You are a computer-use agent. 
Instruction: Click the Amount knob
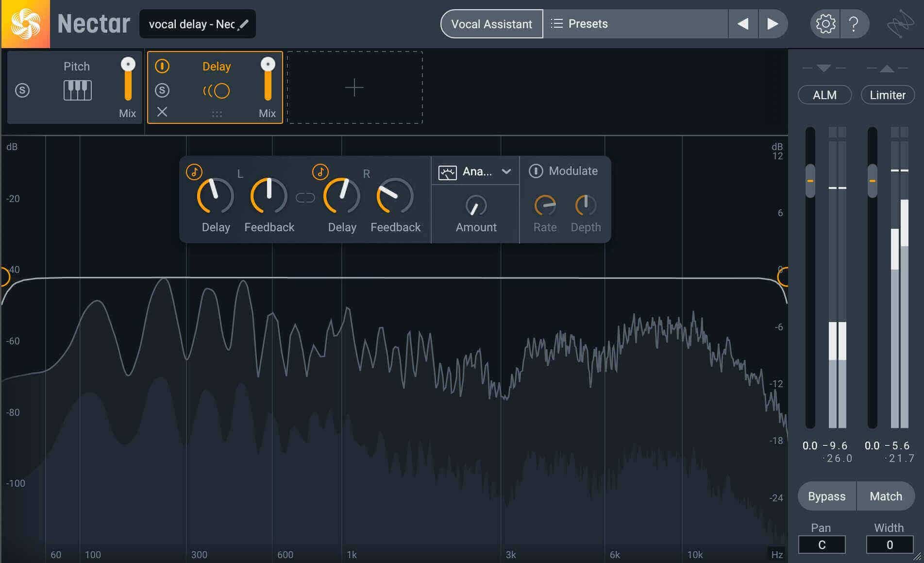point(476,205)
